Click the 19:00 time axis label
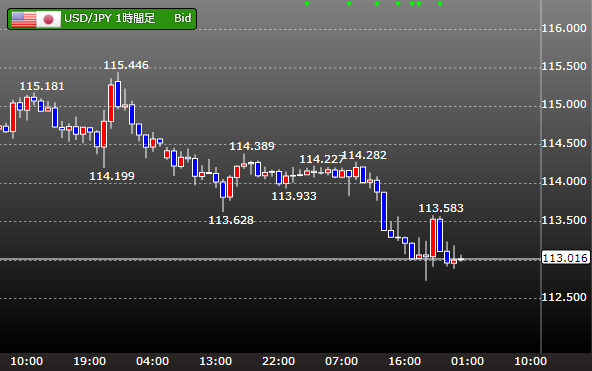The width and height of the screenshot is (592, 371). [89, 361]
